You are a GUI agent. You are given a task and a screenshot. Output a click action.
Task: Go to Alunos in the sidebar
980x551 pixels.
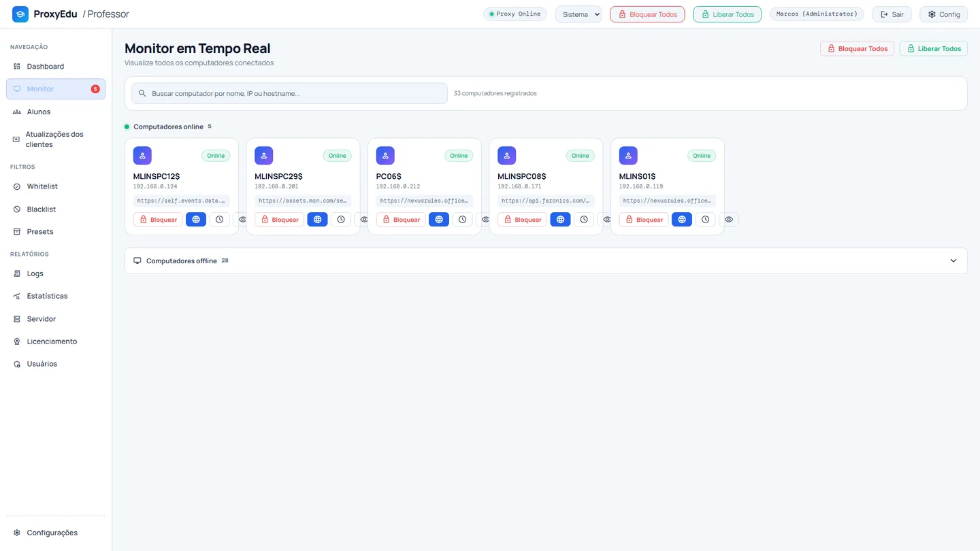point(56,112)
